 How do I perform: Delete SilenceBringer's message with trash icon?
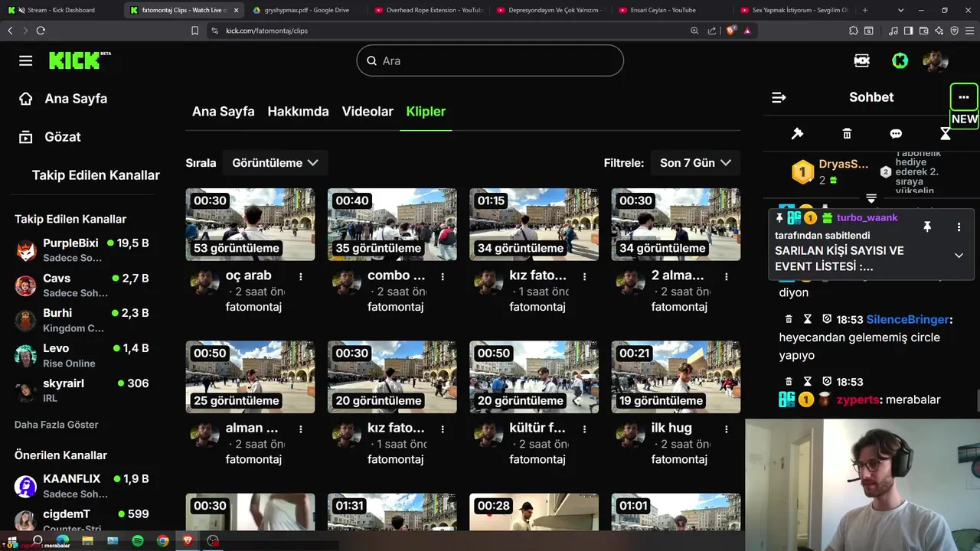tap(789, 319)
